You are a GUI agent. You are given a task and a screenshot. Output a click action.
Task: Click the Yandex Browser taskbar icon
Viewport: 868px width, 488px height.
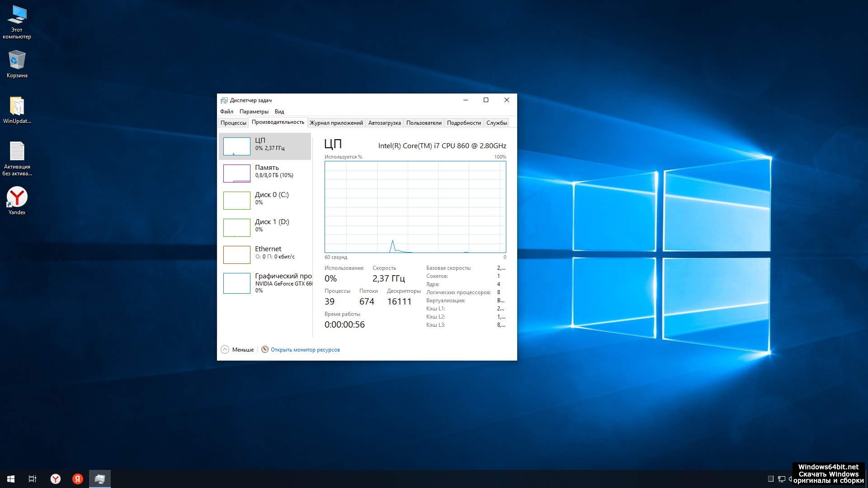pos(56,479)
